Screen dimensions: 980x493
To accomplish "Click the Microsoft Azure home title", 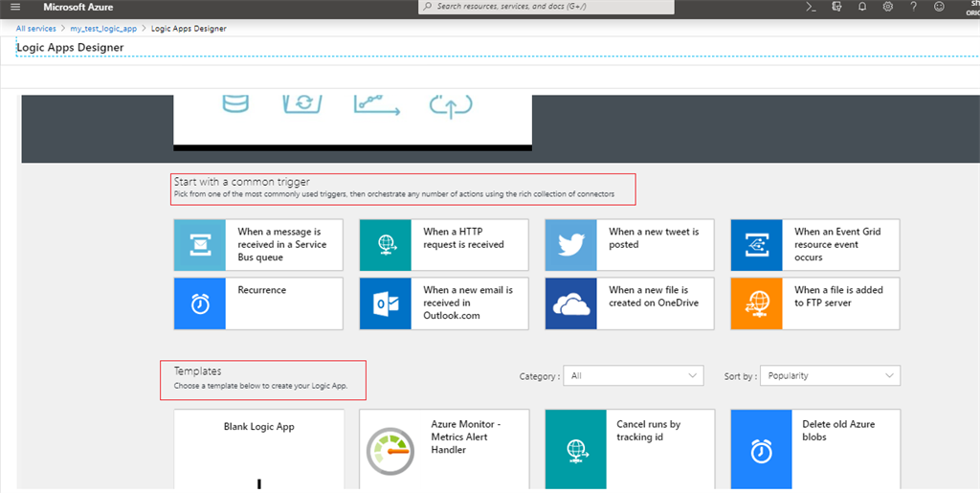I will (x=78, y=7).
